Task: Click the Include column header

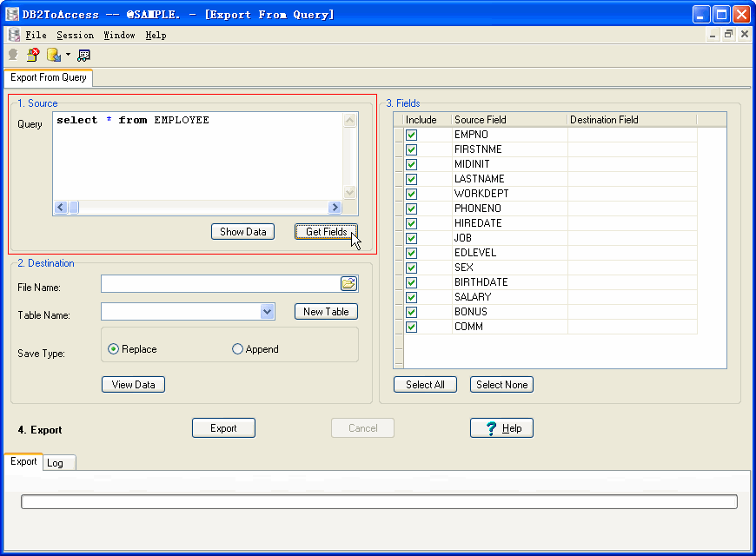Action: tap(427, 120)
